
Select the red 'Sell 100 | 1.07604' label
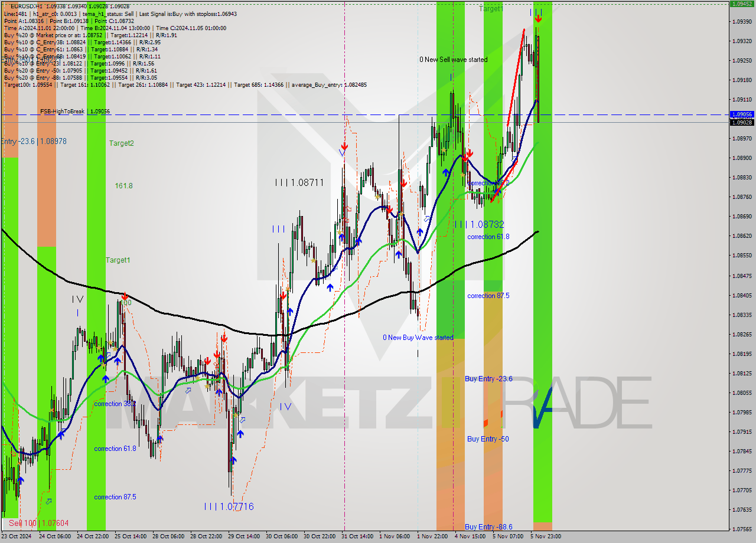[38, 523]
